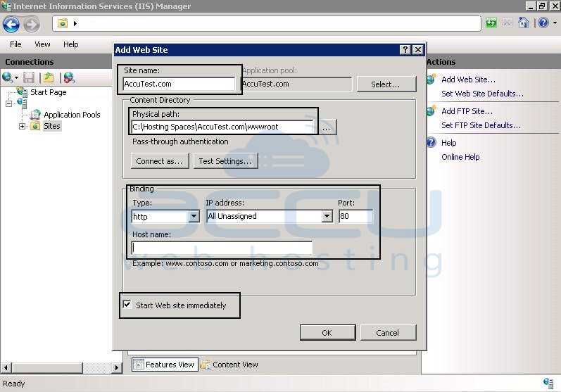Select Start Page in the tree
Screen dimensions: 561x392
pyautogui.click(x=49, y=92)
